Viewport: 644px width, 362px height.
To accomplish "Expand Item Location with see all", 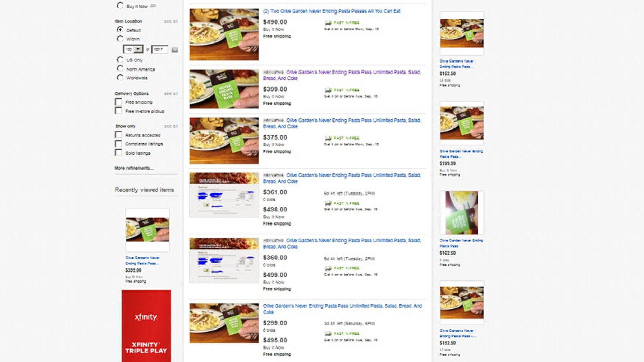I will tap(171, 21).
